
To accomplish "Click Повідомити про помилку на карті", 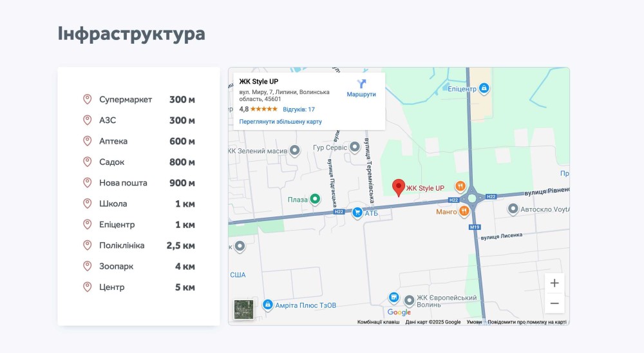I will coord(527,322).
